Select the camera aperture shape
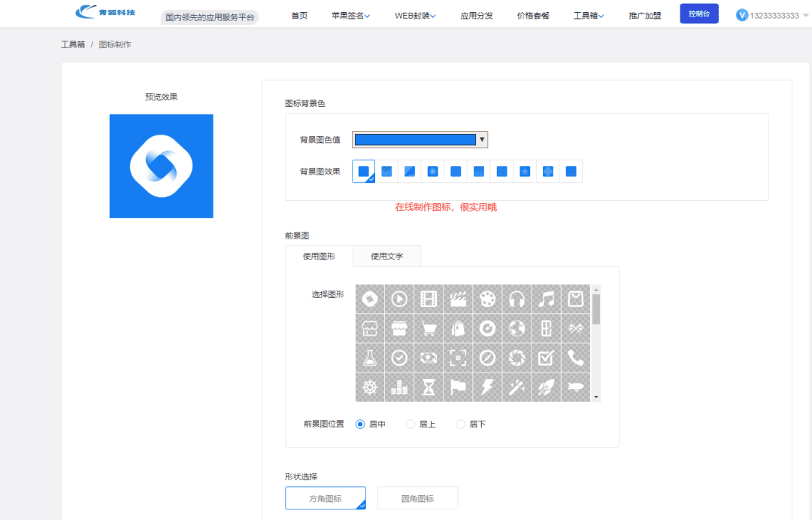 pos(517,357)
